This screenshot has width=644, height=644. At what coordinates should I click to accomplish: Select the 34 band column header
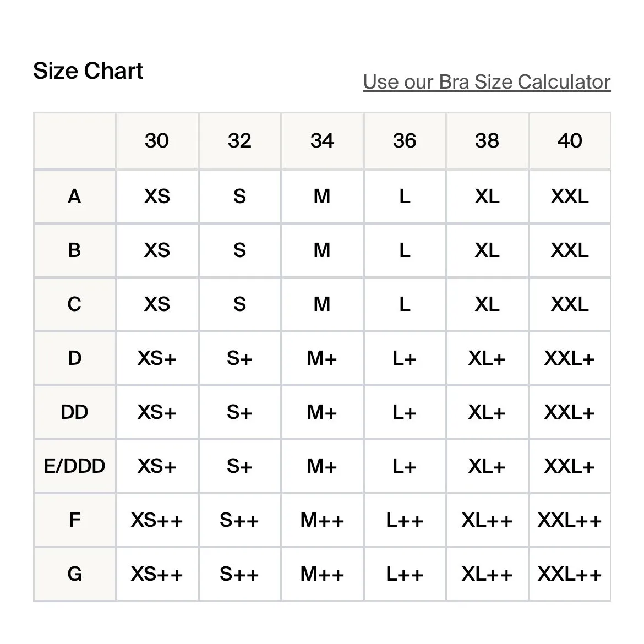pyautogui.click(x=322, y=141)
